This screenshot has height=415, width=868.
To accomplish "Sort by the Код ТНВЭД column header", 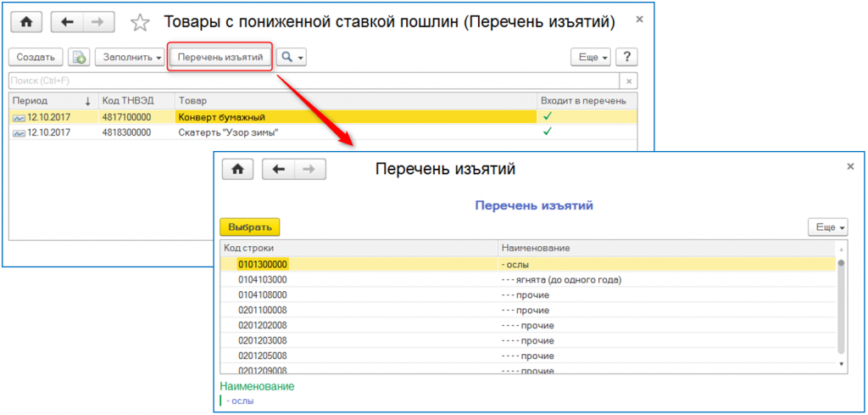I will click(134, 100).
